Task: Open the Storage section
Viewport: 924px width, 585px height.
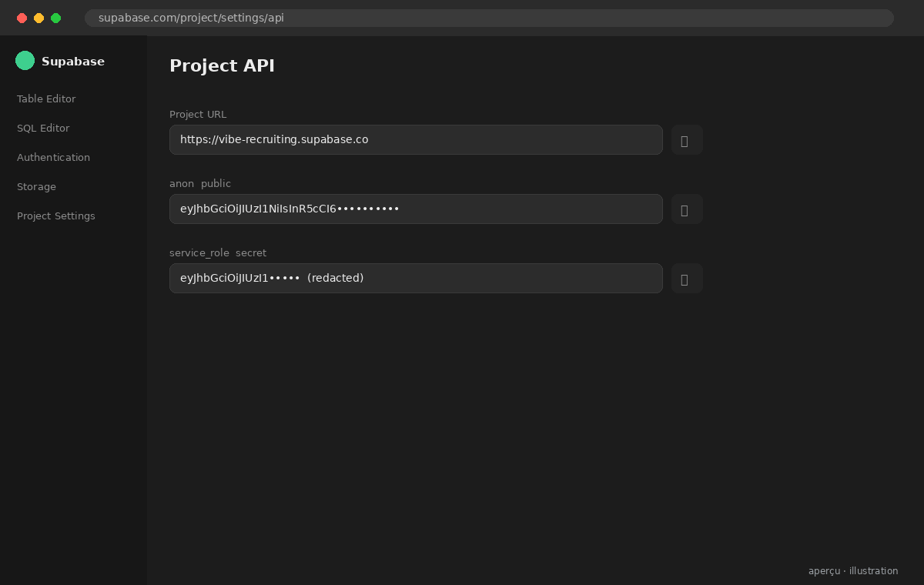Action: [36, 186]
